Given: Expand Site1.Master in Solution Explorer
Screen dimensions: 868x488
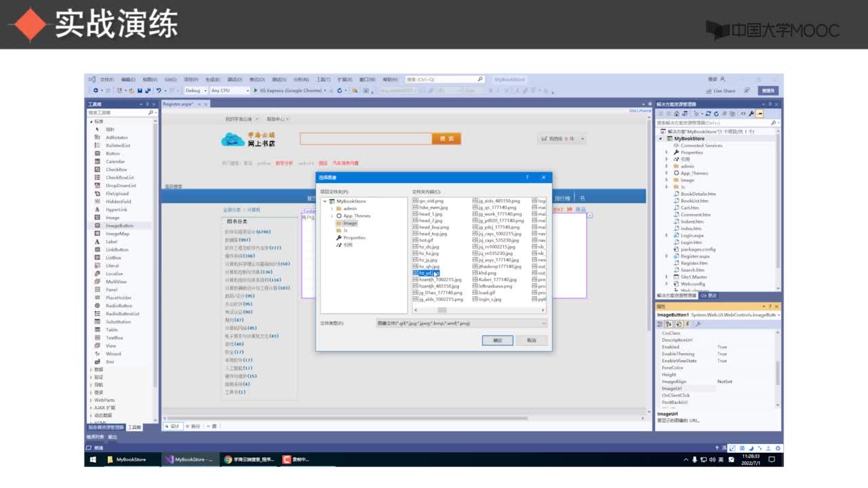Looking at the screenshot, I should [x=667, y=277].
